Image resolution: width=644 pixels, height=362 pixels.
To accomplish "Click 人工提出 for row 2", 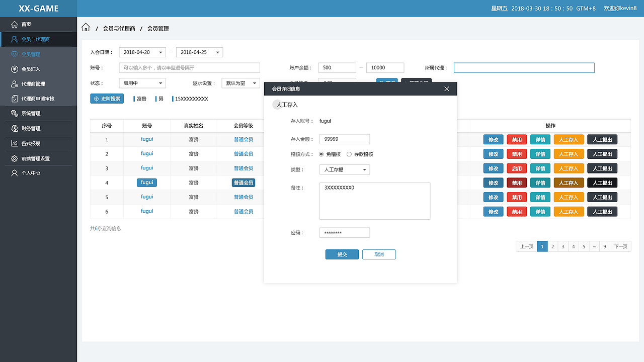I will click(602, 154).
